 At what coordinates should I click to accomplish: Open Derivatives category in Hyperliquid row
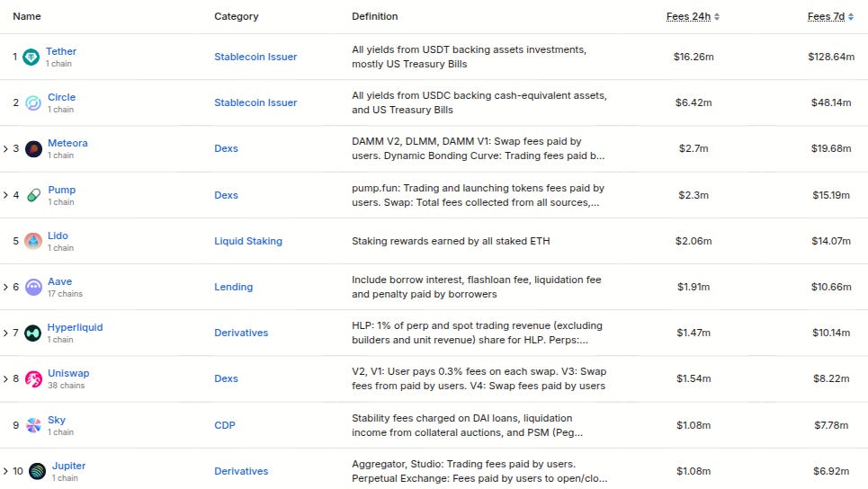click(x=241, y=333)
